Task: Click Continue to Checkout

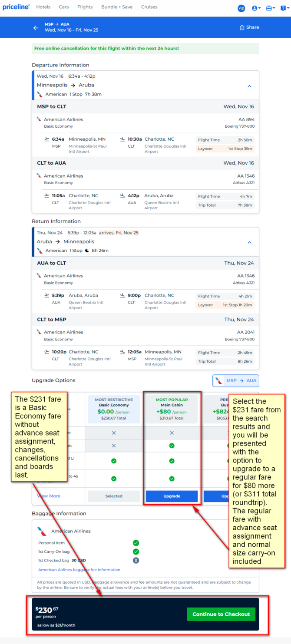Action: tap(221, 614)
